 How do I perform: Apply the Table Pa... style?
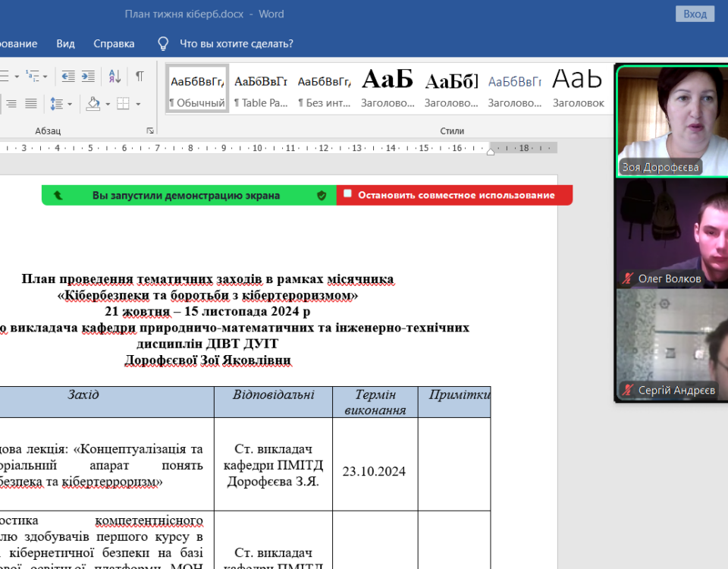(x=261, y=90)
